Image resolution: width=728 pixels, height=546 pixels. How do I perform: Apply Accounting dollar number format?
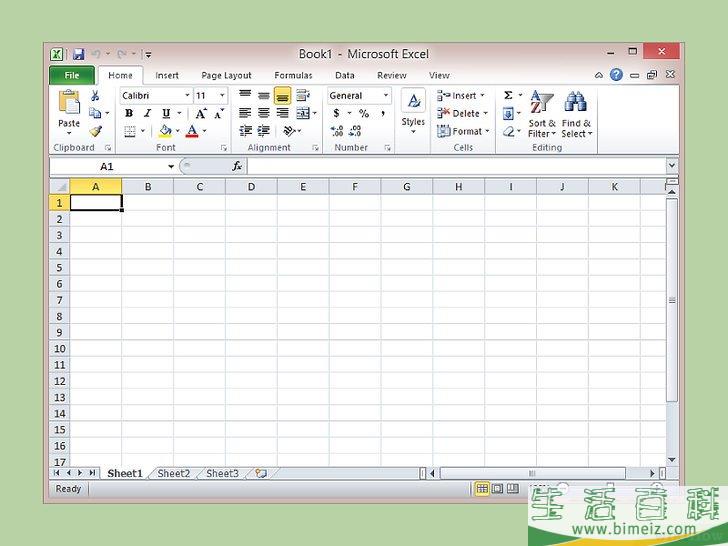coord(336,113)
